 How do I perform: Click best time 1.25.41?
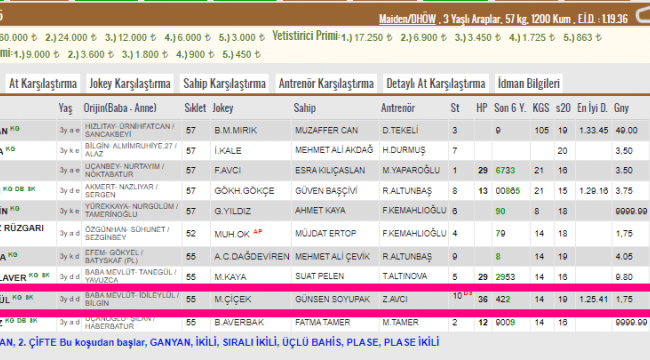594,299
